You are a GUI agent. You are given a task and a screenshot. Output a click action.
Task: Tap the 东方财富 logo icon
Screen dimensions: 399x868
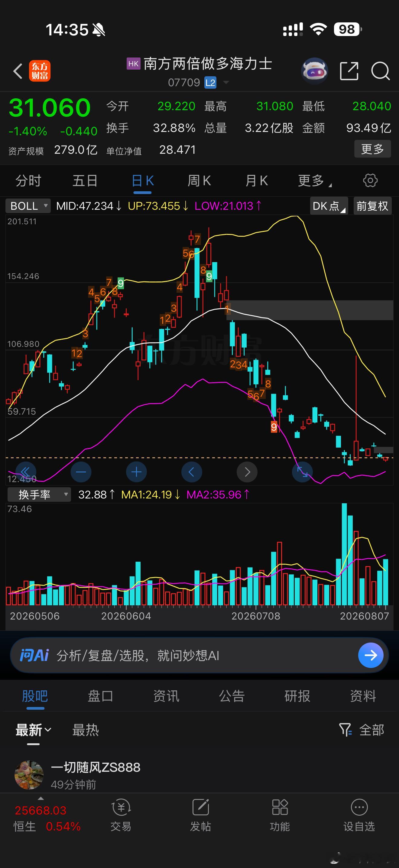pyautogui.click(x=40, y=71)
